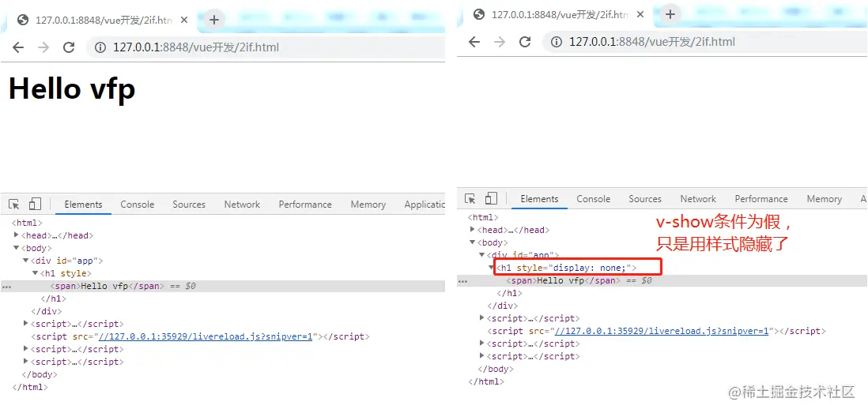The width and height of the screenshot is (868, 413).
Task: Close the 2if.html tab in left window
Action: point(184,20)
